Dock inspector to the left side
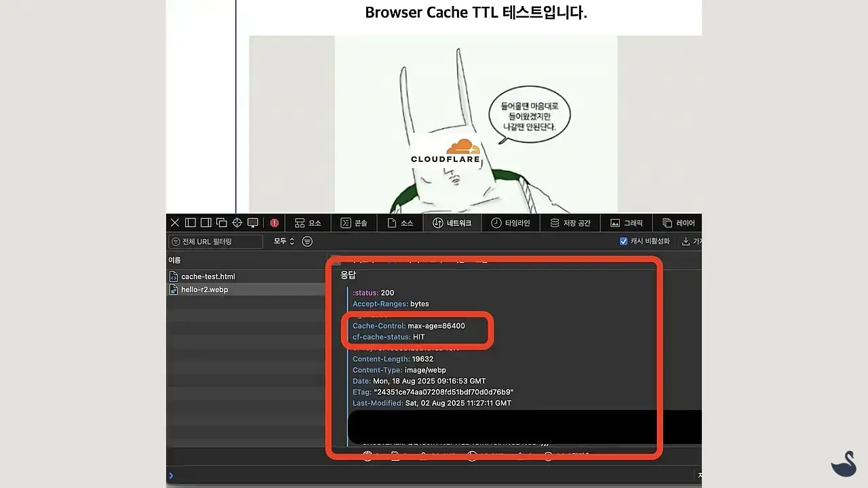The image size is (868, 488). tap(191, 223)
